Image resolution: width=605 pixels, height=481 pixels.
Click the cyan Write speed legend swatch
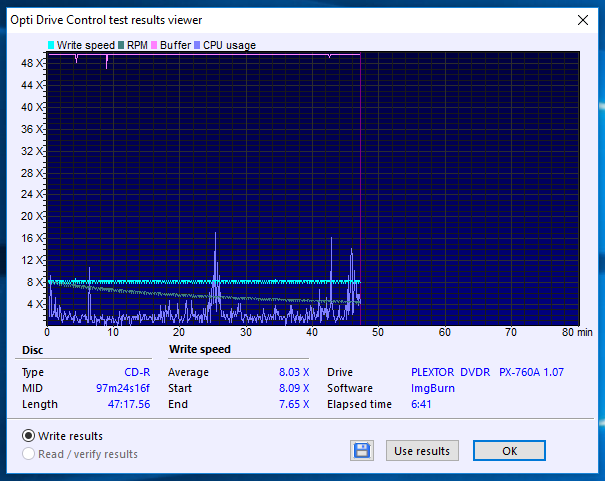[x=51, y=45]
